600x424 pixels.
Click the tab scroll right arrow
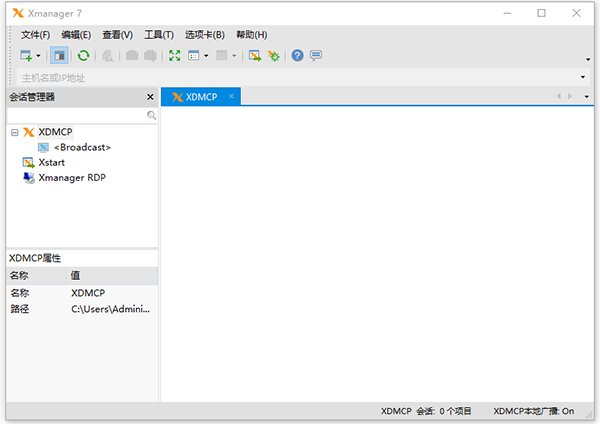(x=570, y=96)
